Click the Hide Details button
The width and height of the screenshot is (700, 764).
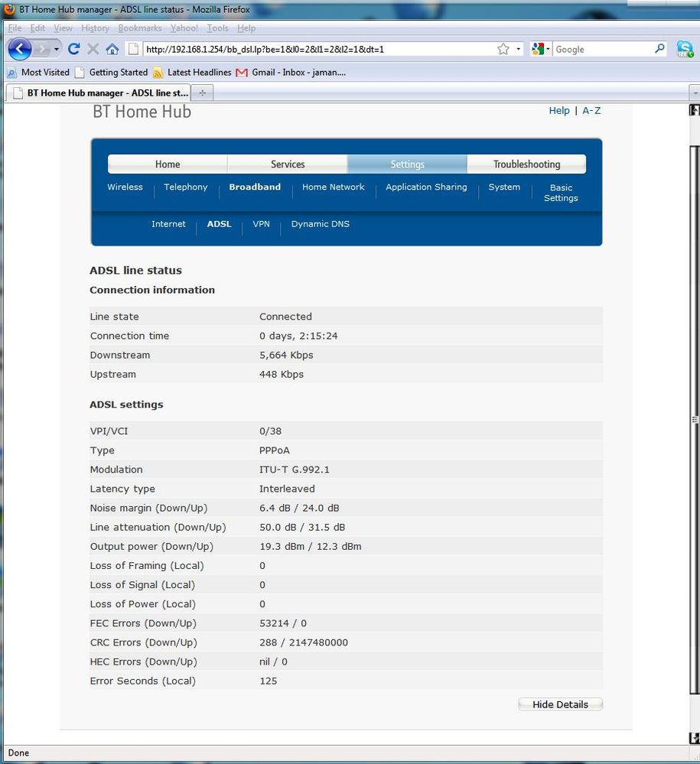pyautogui.click(x=560, y=704)
